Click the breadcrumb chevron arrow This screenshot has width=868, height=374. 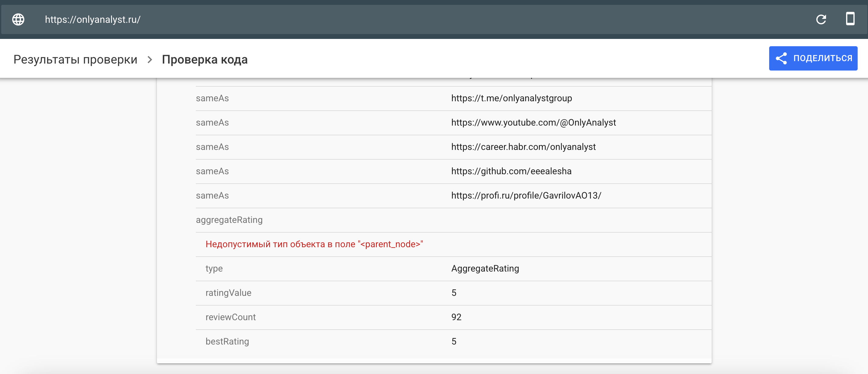tap(150, 60)
